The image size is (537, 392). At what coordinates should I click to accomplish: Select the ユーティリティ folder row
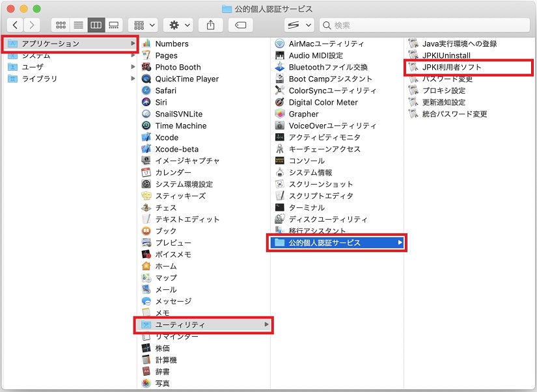tap(204, 324)
